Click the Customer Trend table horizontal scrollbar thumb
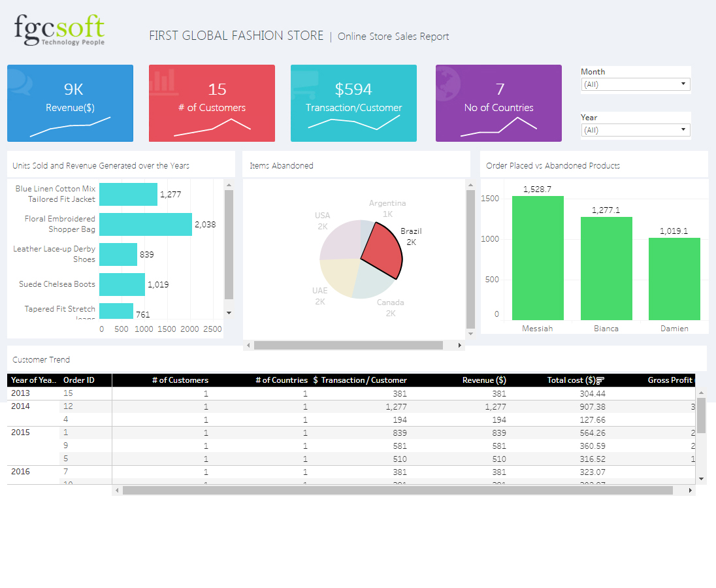This screenshot has width=716, height=588. (397, 490)
